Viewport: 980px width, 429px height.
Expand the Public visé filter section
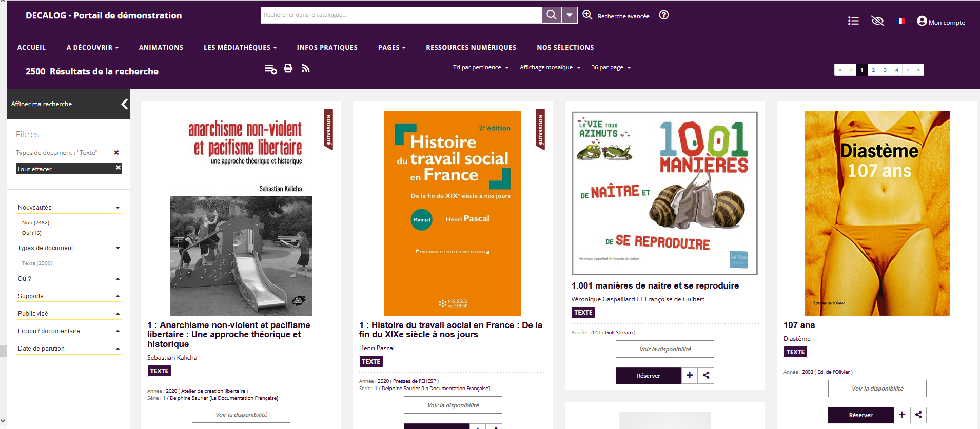point(69,314)
